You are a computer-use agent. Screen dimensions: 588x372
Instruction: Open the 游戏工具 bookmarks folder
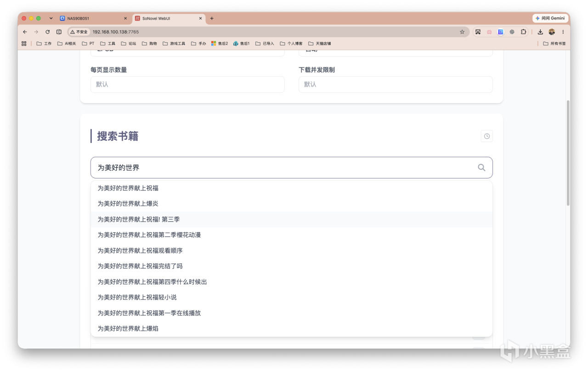[174, 43]
